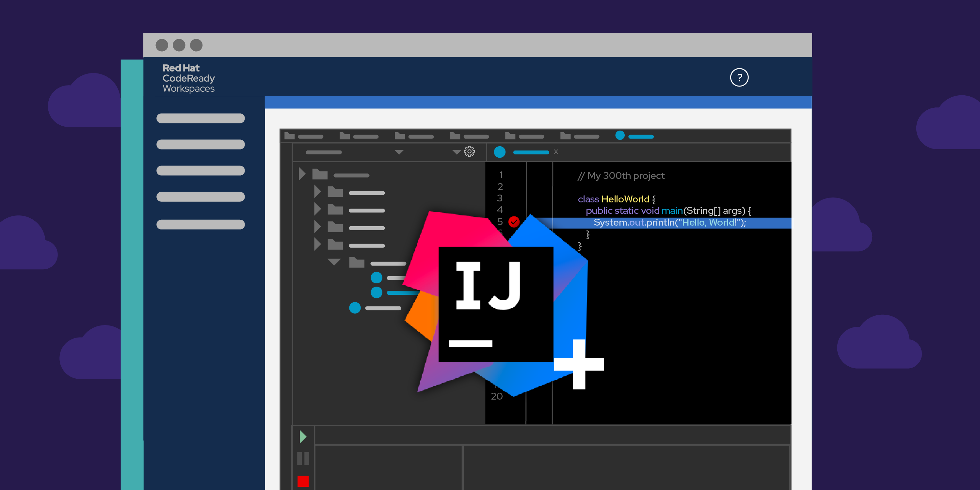Click the comment "// My 300th project"

621,176
